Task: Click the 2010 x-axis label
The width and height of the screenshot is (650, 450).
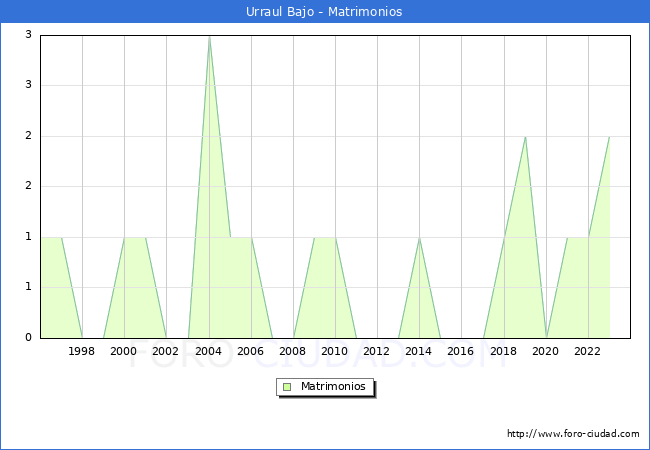Action: [335, 351]
